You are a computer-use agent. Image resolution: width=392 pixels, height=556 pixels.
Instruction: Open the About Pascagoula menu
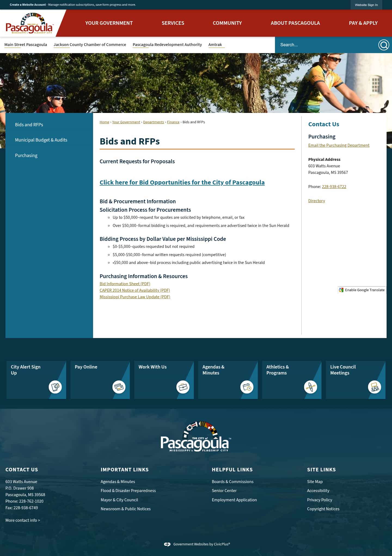[295, 23]
